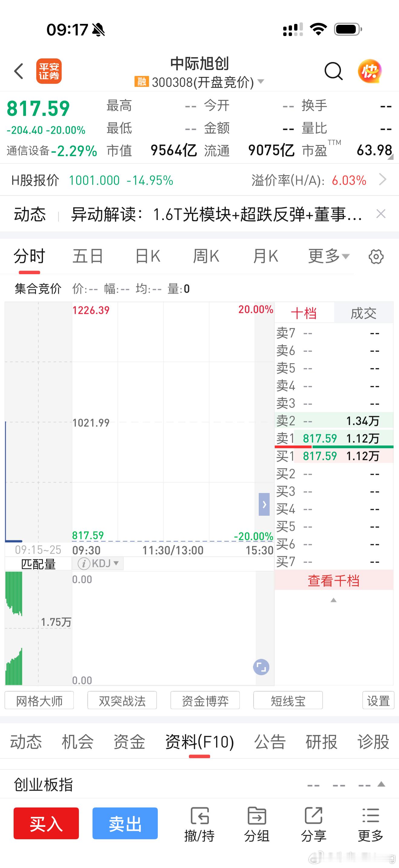Close the 动态 news banner
This screenshot has height=868, width=399.
pyautogui.click(x=381, y=214)
